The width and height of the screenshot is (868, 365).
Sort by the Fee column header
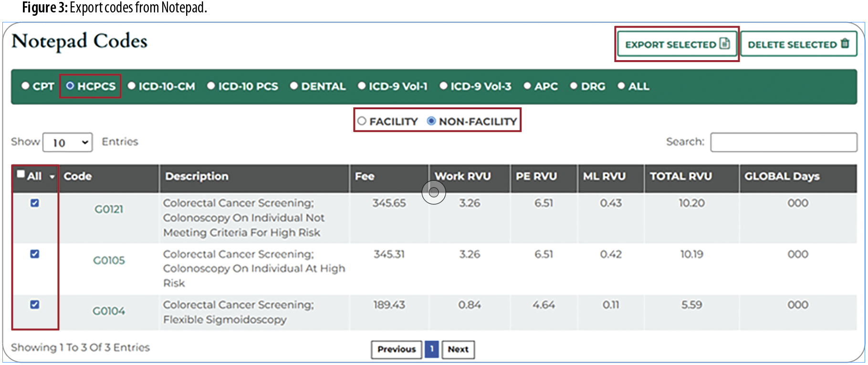[365, 177]
